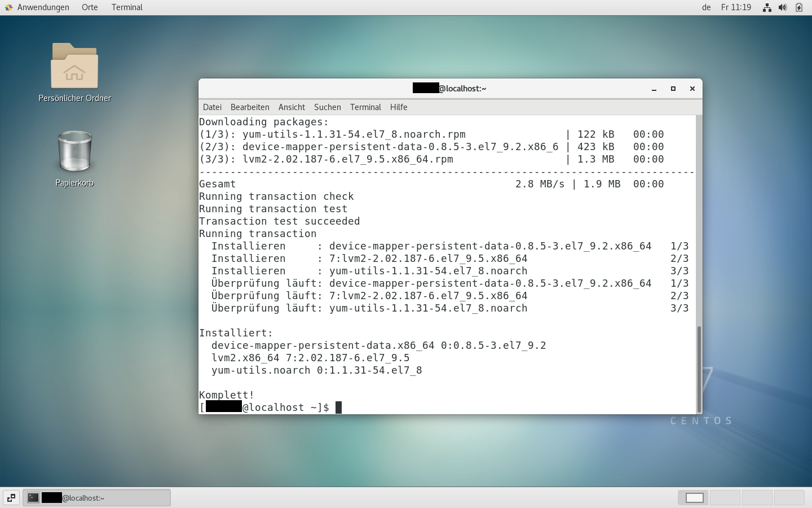Click the 'Gesamt' summary line label
The width and height of the screenshot is (812, 508).
coord(218,184)
